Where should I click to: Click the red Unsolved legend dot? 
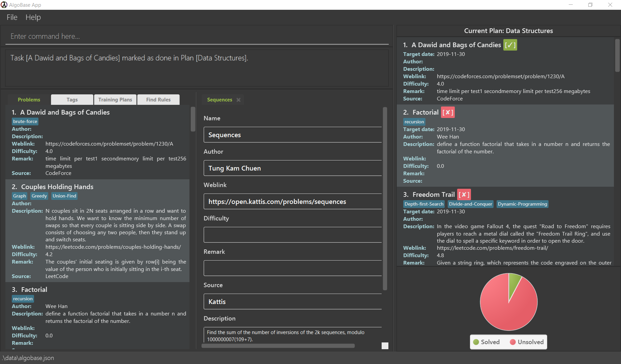tap(513, 342)
